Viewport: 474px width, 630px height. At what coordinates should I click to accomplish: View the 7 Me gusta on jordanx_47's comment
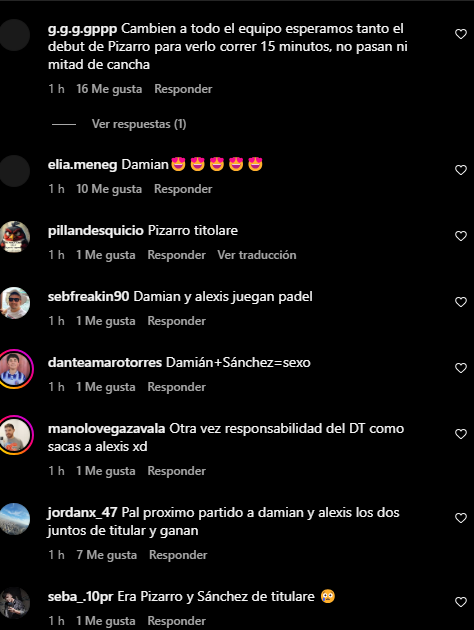coord(106,555)
